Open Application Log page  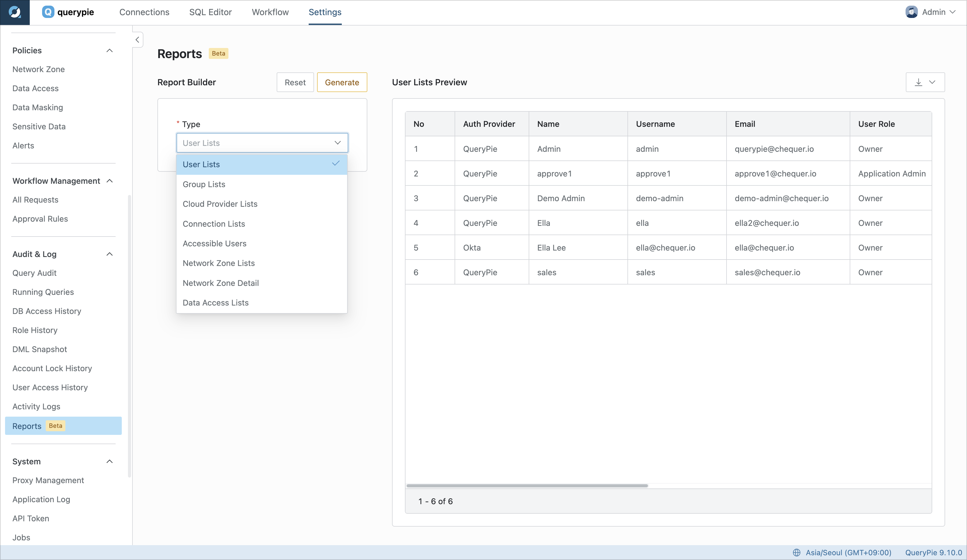(x=41, y=499)
